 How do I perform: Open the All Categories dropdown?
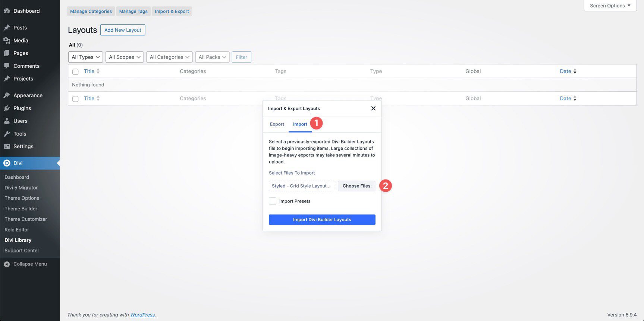tap(169, 57)
